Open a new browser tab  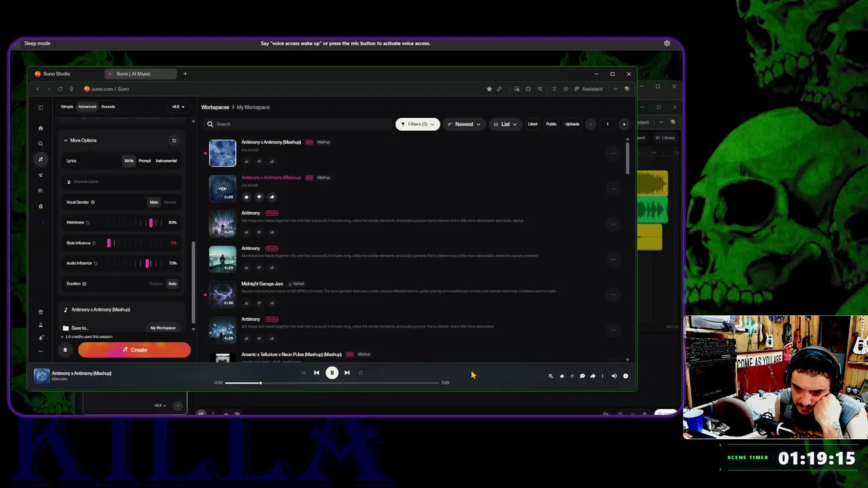click(184, 74)
